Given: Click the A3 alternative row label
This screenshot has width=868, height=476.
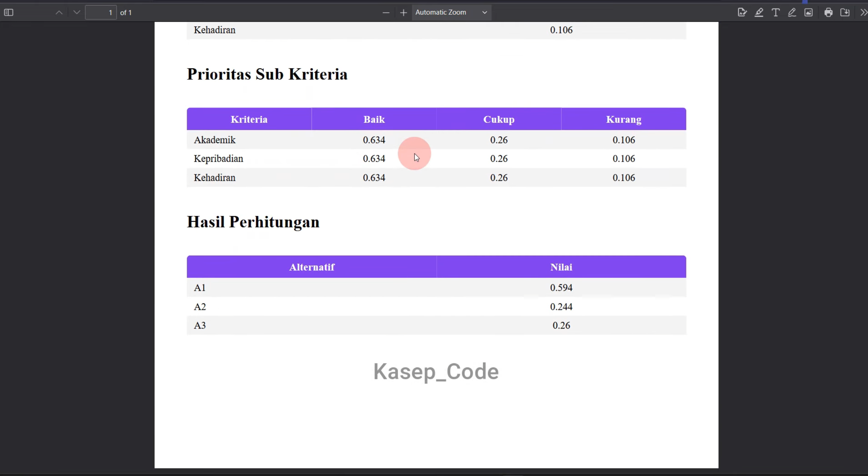Looking at the screenshot, I should coord(200,326).
